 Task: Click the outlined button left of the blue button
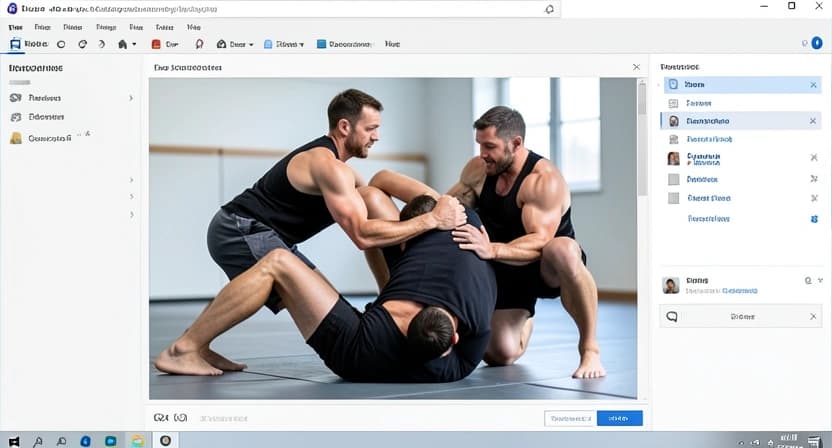point(568,418)
